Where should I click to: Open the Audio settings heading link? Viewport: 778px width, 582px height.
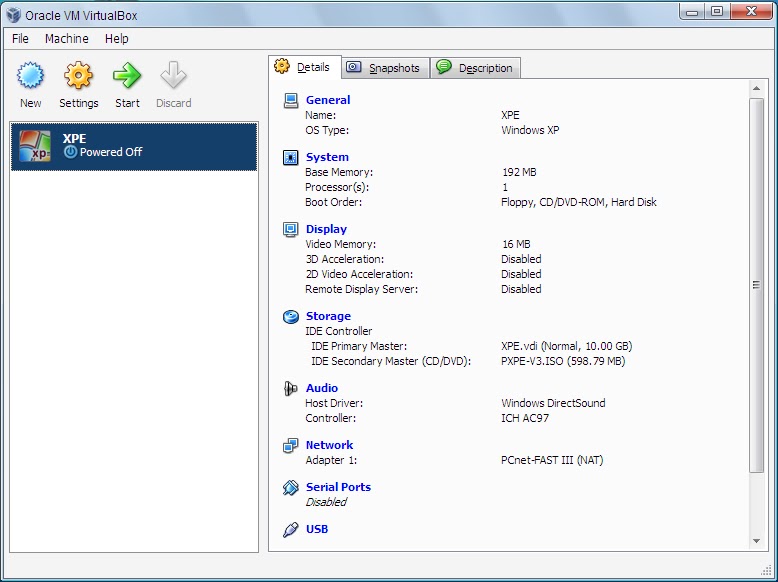[x=322, y=388]
